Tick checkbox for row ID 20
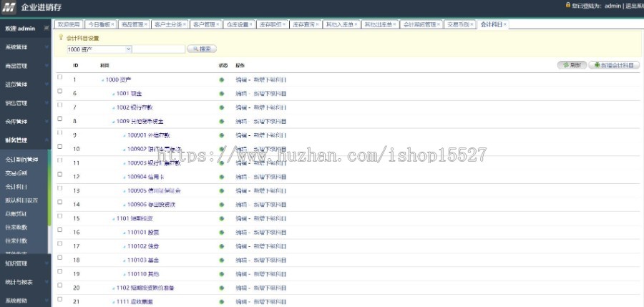Screen dimensions: 644x307 click(60, 285)
